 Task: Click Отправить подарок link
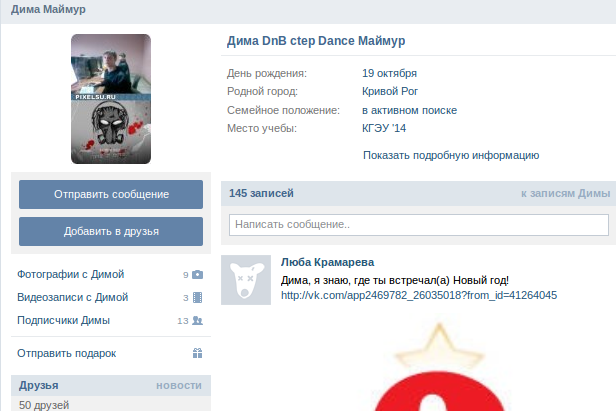(67, 353)
